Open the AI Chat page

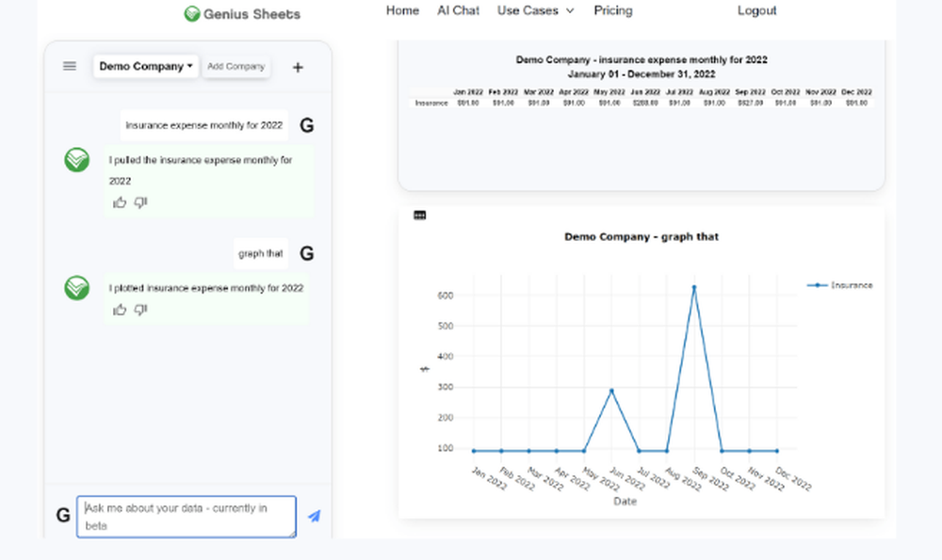pyautogui.click(x=458, y=11)
